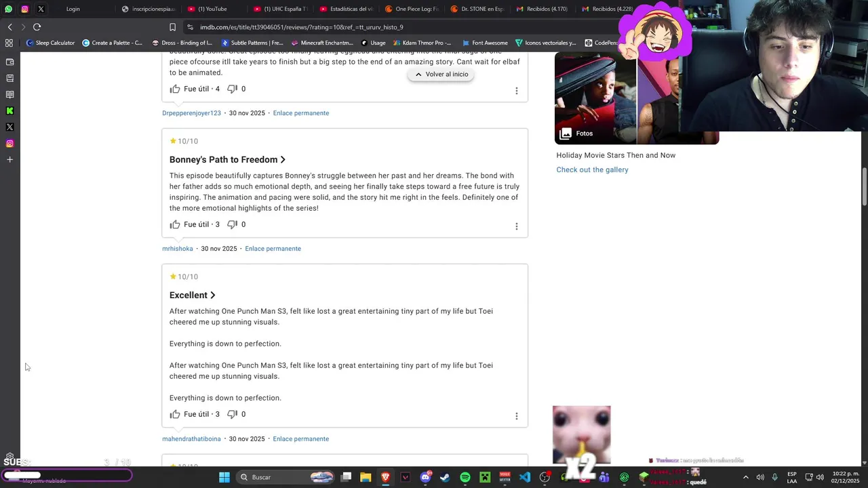Open Discord from the taskbar
The height and width of the screenshot is (488, 868).
(425, 477)
